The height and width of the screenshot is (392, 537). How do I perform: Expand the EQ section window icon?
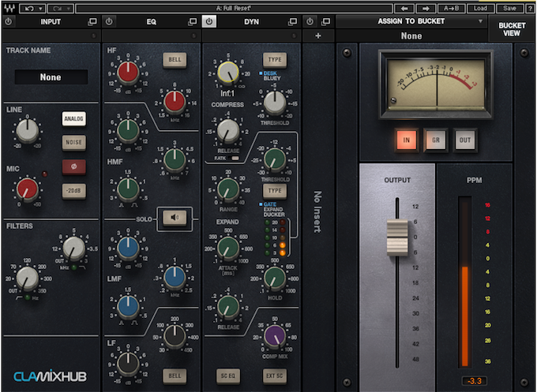pos(193,21)
